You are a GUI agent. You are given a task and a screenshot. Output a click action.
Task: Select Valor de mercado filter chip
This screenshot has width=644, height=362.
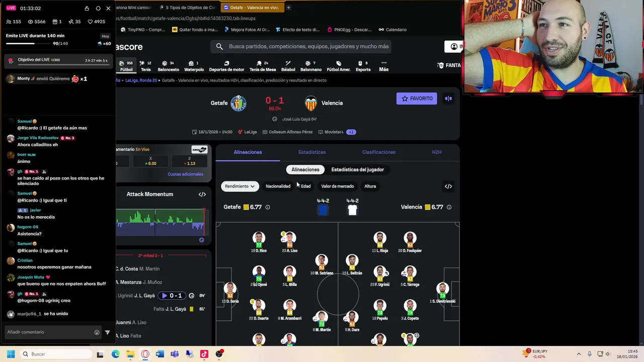click(x=338, y=187)
